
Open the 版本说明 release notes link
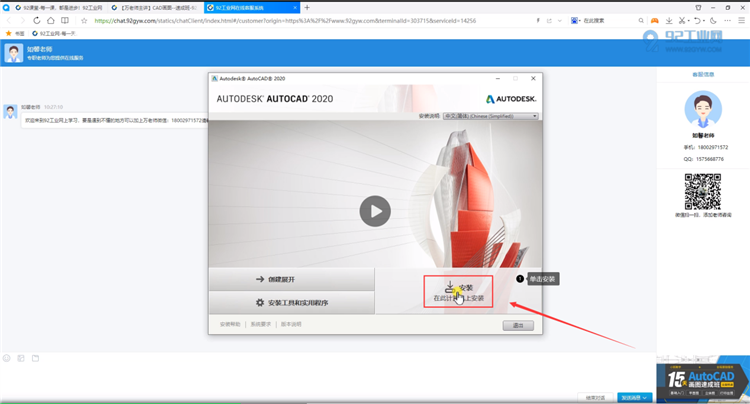[291, 324]
